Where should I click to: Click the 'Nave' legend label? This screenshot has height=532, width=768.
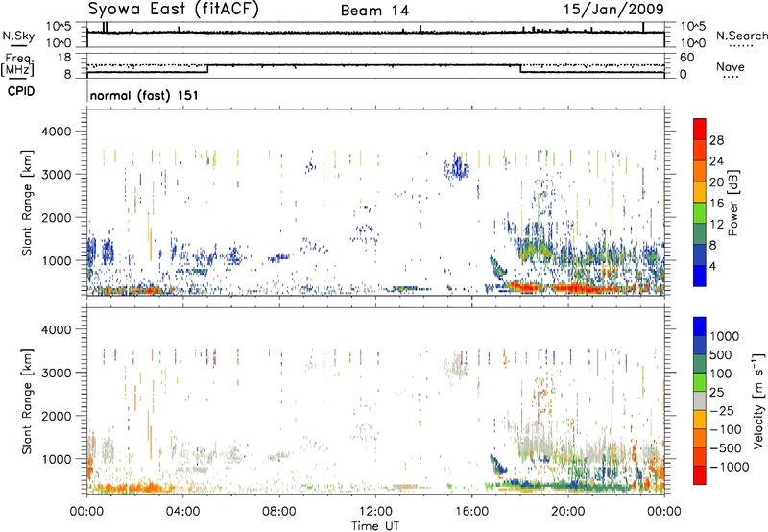pyautogui.click(x=731, y=67)
